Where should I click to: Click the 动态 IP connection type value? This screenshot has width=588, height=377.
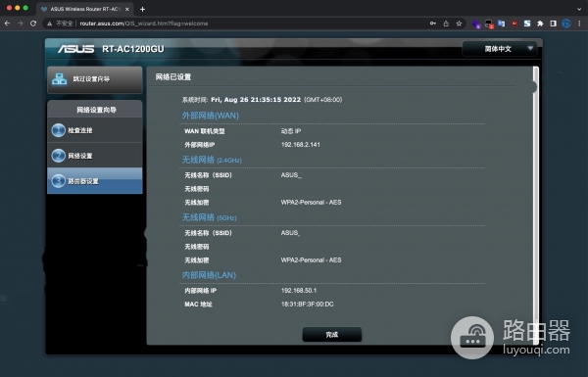[x=291, y=131]
